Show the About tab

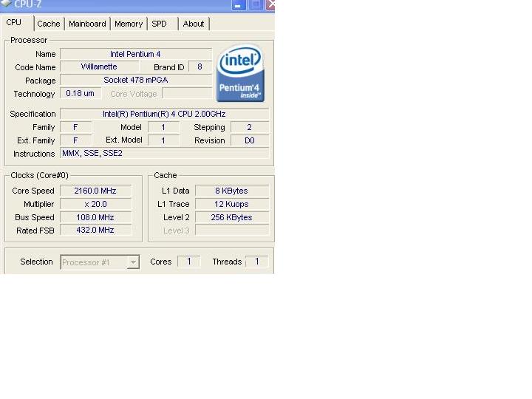tap(194, 24)
